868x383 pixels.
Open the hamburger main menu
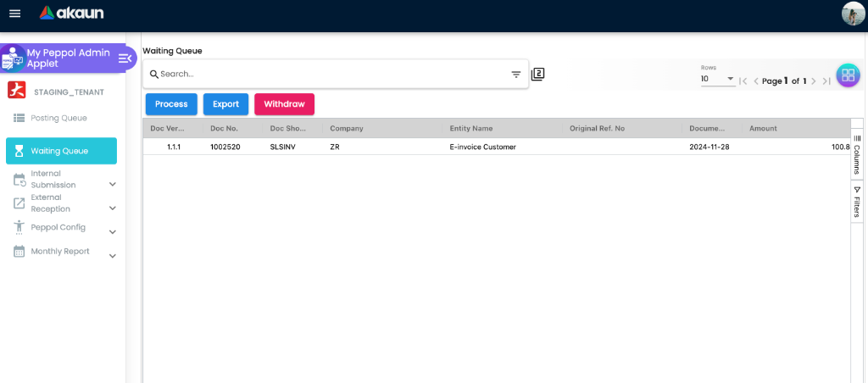[x=15, y=14]
